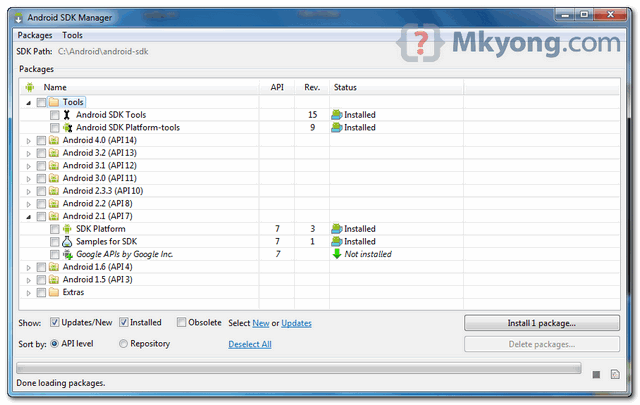Image resolution: width=640 pixels, height=405 pixels.
Task: Check the Google APIs by Google Inc. checkbox
Action: point(55,254)
